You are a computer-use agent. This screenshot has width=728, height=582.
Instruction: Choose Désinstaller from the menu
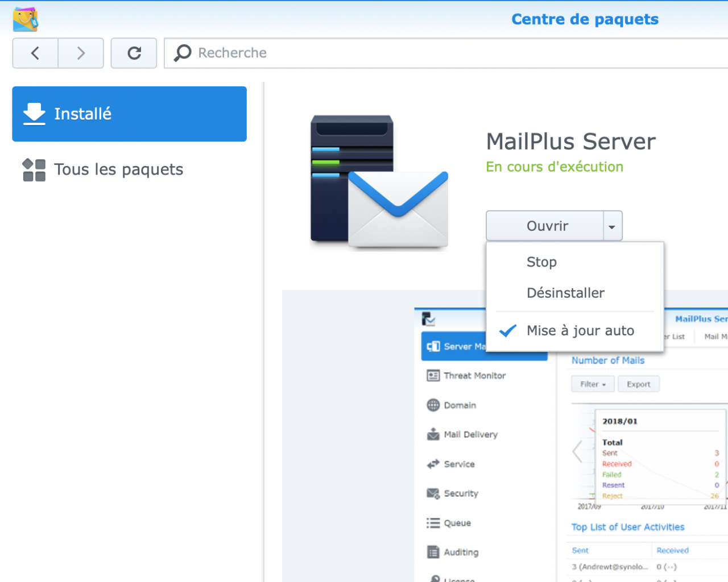(565, 293)
